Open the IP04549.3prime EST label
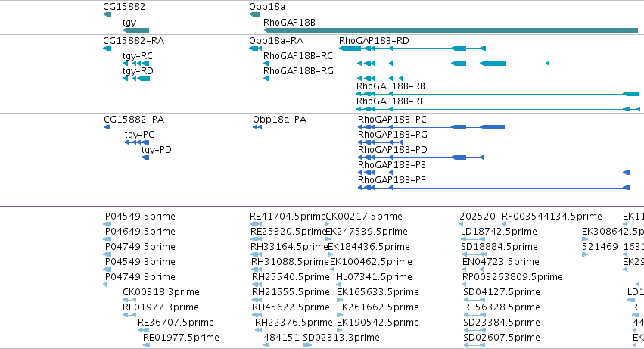This screenshot has height=349, width=644. 138,262
